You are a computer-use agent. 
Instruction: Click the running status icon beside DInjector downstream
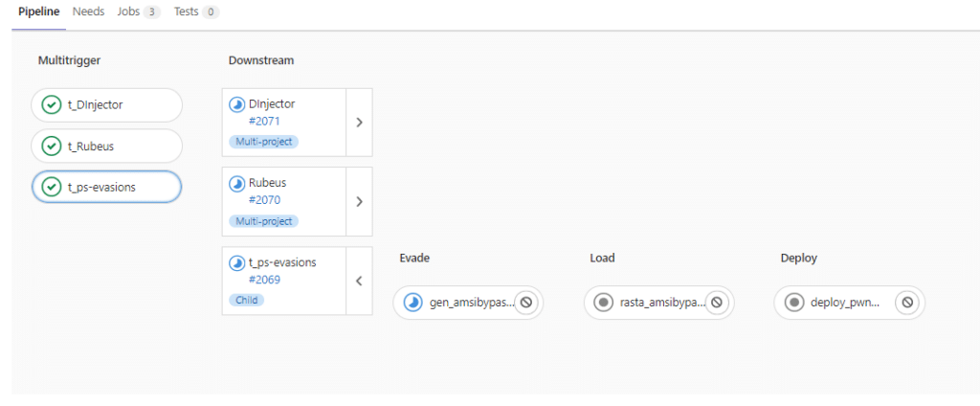coord(237,103)
